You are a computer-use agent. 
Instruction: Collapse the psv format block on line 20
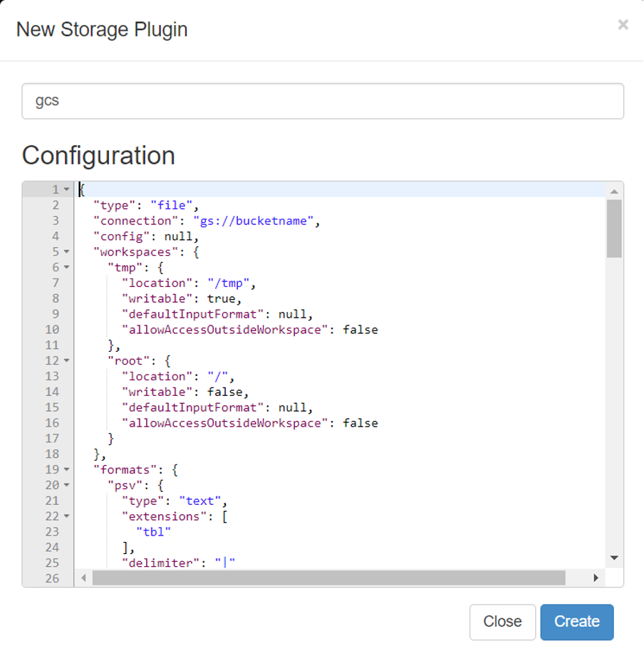pyautogui.click(x=65, y=485)
